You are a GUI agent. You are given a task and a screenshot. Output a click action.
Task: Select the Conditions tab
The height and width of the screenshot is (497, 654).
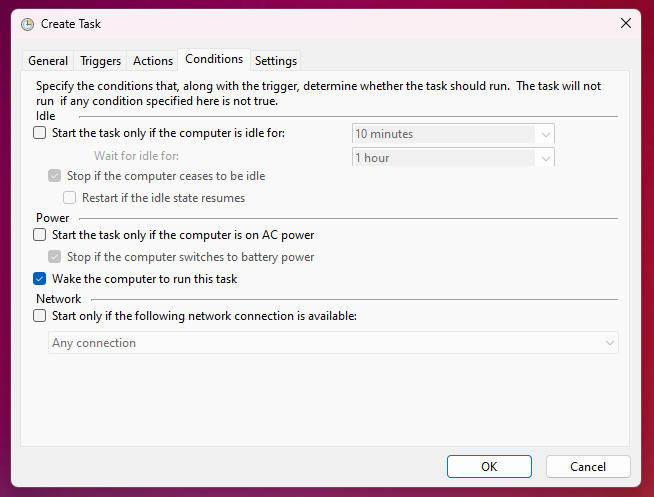pyautogui.click(x=214, y=60)
